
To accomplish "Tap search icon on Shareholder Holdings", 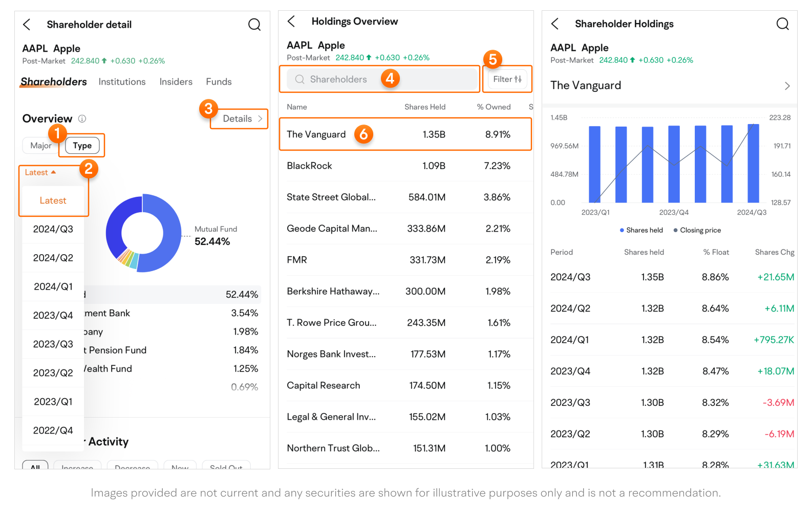I will click(x=782, y=24).
